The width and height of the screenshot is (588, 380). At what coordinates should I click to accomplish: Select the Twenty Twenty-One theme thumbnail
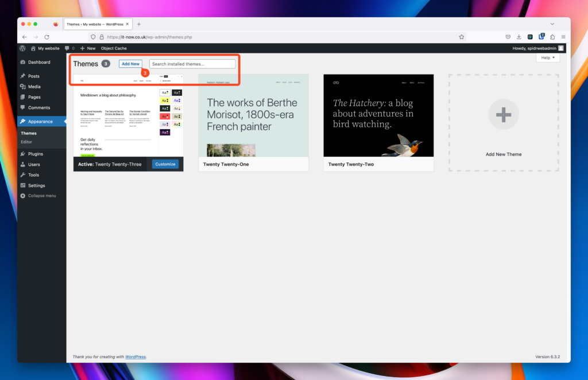(x=253, y=115)
